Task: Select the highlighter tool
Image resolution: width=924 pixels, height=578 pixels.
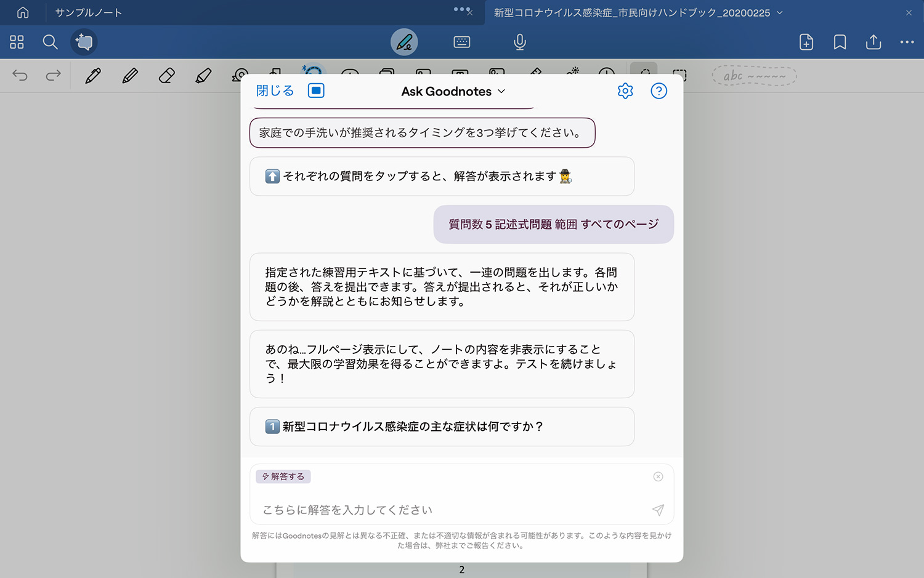Action: [203, 76]
